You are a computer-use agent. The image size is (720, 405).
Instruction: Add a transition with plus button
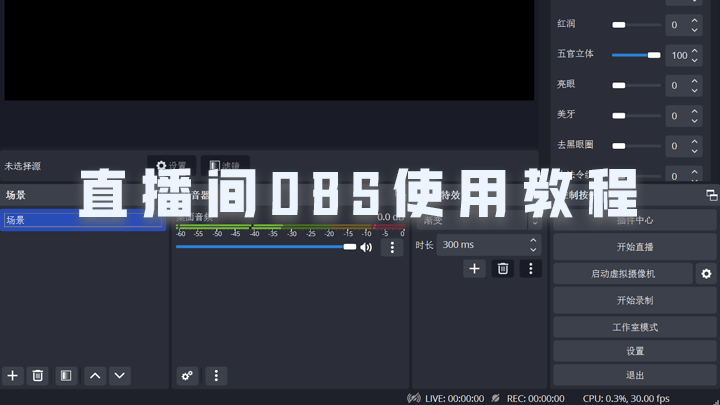point(474,269)
